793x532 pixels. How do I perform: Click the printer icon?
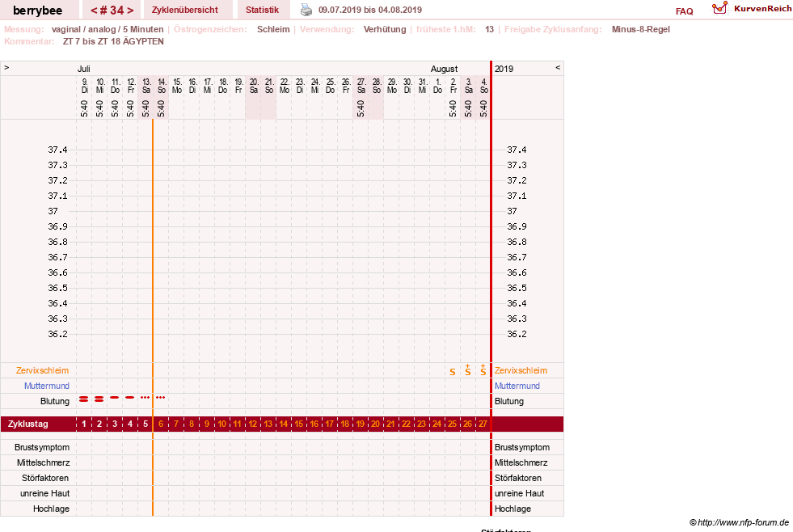306,11
